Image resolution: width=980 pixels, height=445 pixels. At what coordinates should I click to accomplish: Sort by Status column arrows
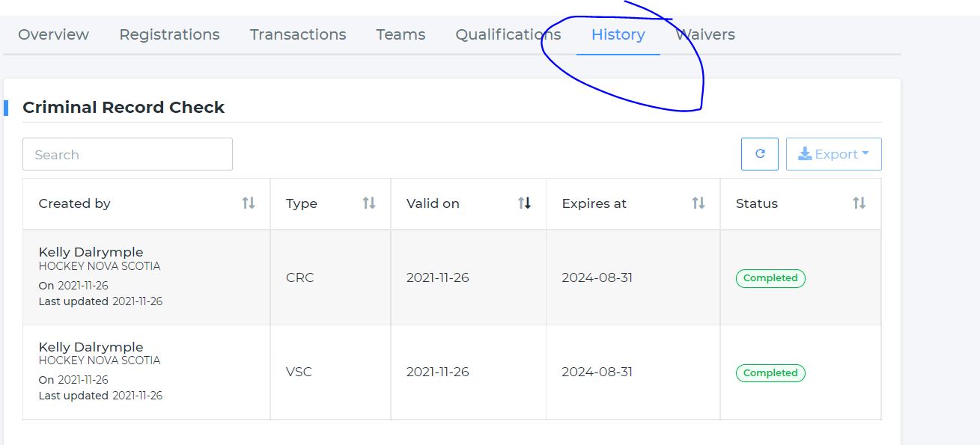coord(859,203)
